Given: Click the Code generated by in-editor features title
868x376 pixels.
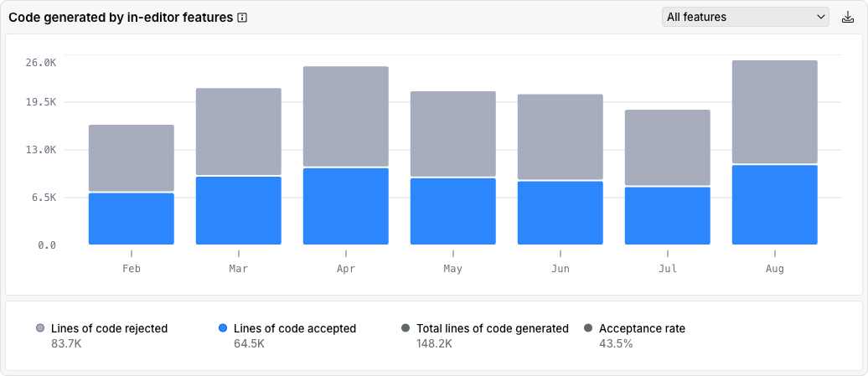Looking at the screenshot, I should click(121, 18).
